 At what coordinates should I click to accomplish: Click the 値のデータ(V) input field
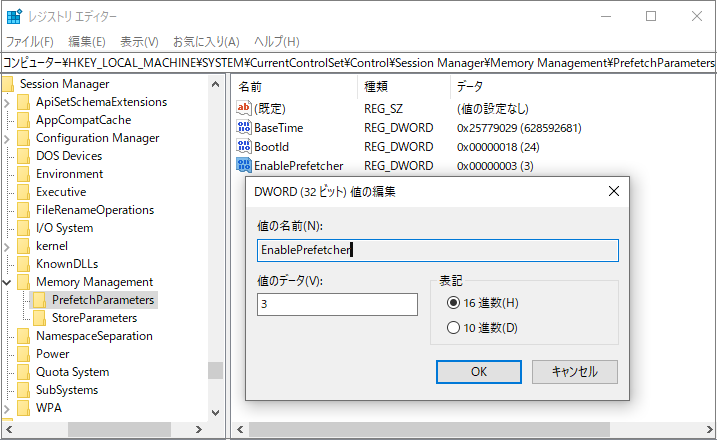pos(337,304)
